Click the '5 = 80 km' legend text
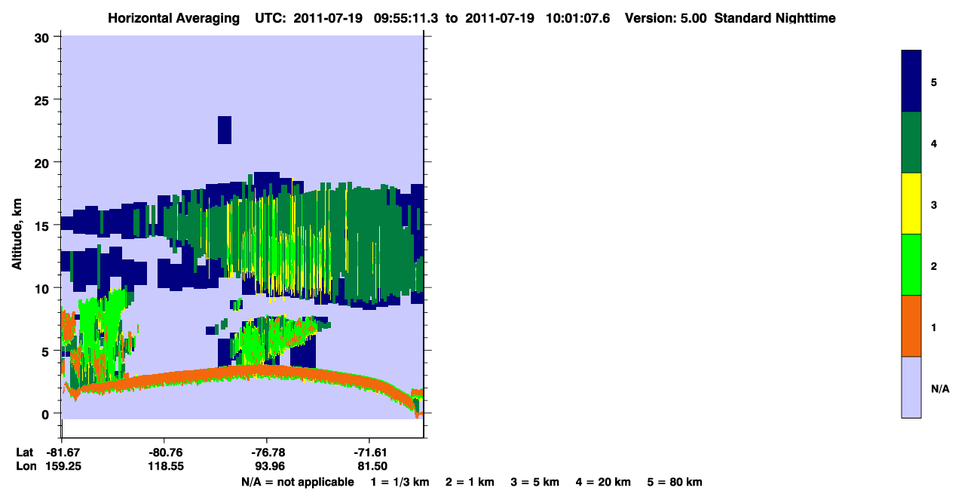 click(x=675, y=482)
